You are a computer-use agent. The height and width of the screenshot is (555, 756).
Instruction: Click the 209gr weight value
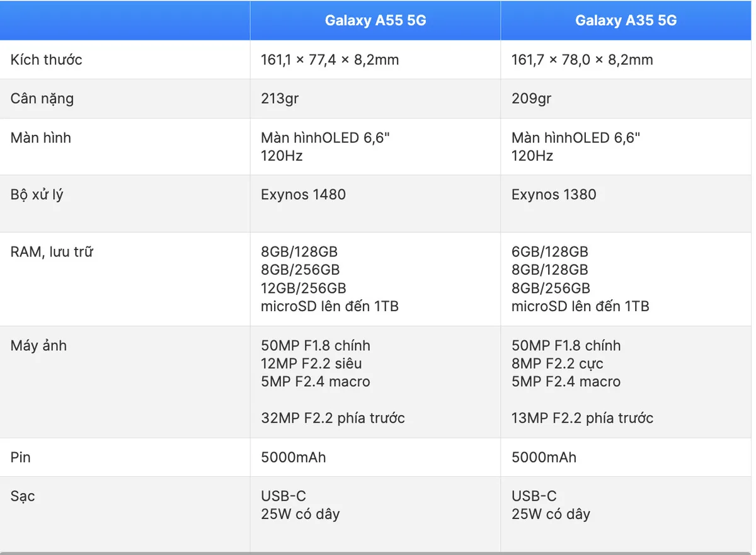tap(532, 99)
